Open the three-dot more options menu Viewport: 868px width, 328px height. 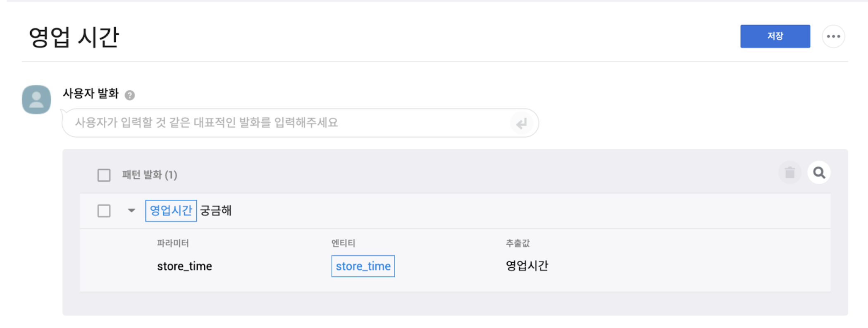coord(833,36)
